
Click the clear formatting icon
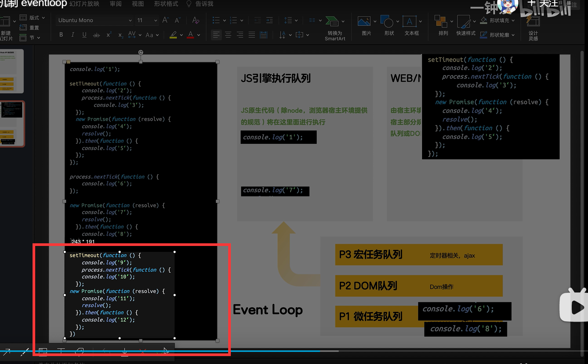(195, 20)
